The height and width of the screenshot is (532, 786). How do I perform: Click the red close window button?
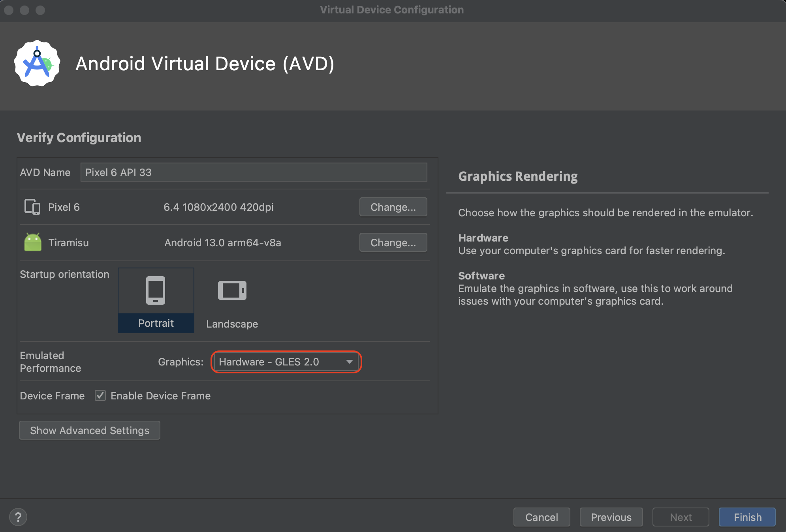[x=9, y=10]
